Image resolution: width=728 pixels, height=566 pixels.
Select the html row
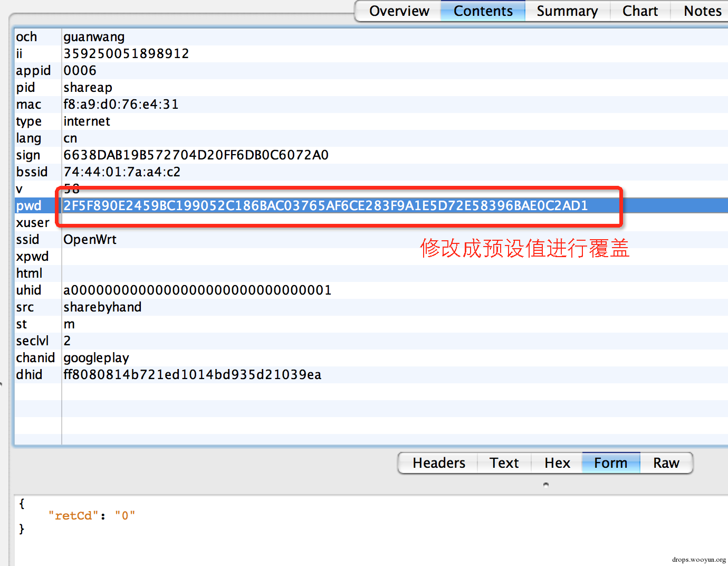coord(371,273)
